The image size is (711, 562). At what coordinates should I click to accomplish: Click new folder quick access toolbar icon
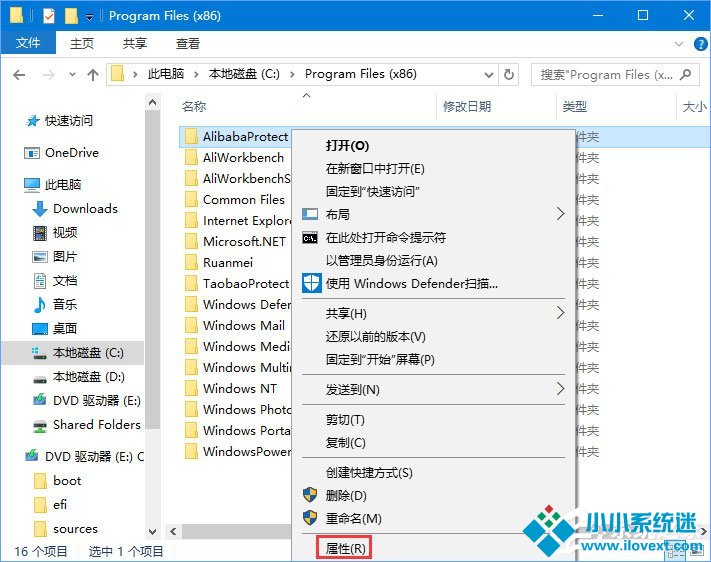click(71, 16)
